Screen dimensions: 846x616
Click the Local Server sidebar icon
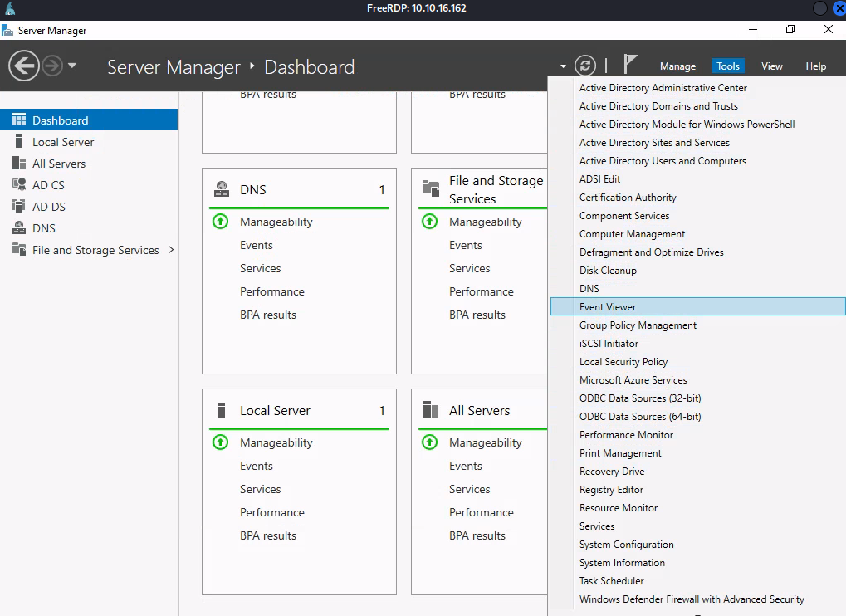(x=19, y=141)
